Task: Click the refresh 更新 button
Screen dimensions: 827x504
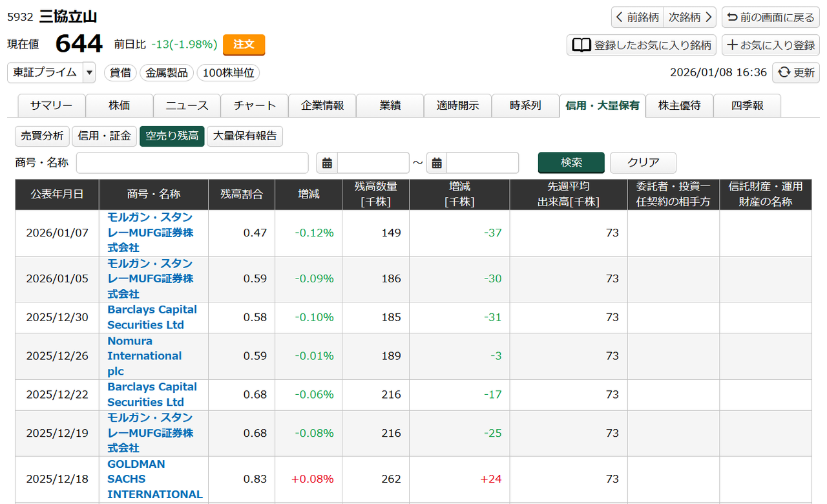Action: pyautogui.click(x=795, y=72)
